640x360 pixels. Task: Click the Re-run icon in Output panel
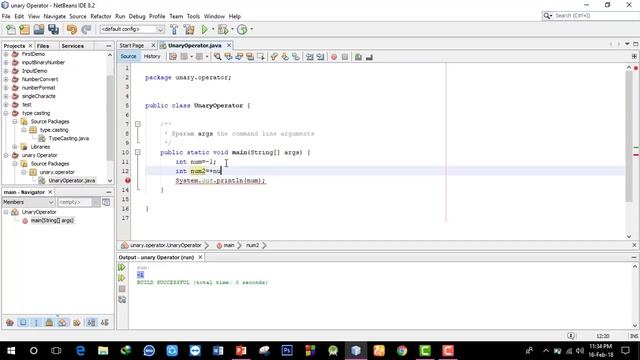pos(122,267)
